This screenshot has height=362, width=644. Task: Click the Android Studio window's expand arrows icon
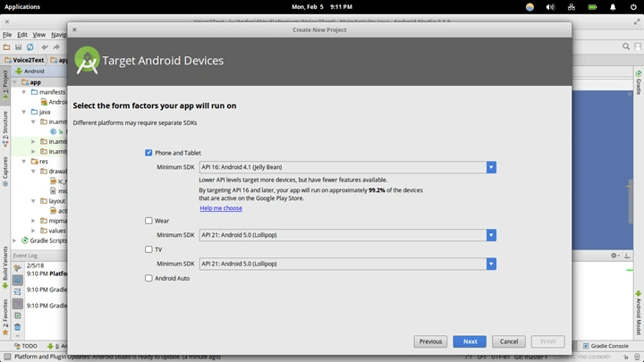[637, 22]
